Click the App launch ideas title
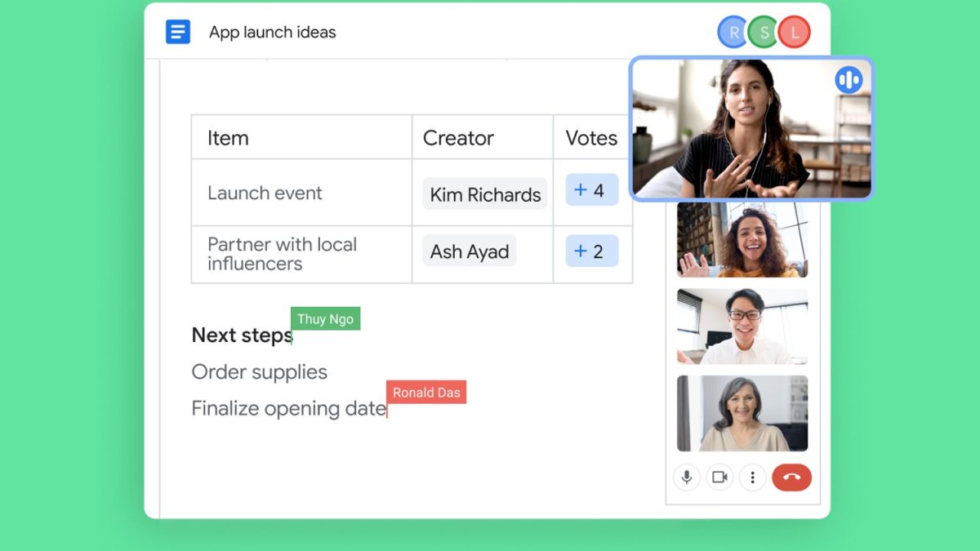 (x=272, y=33)
